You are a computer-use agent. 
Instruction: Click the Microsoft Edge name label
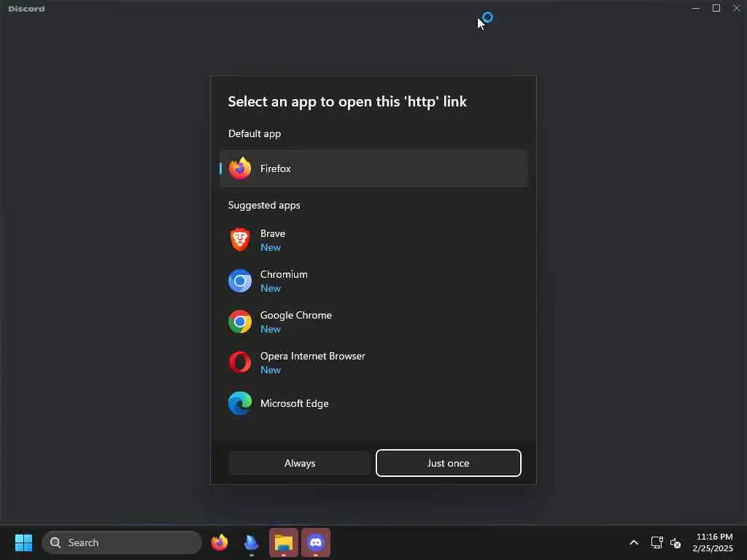pyautogui.click(x=295, y=403)
